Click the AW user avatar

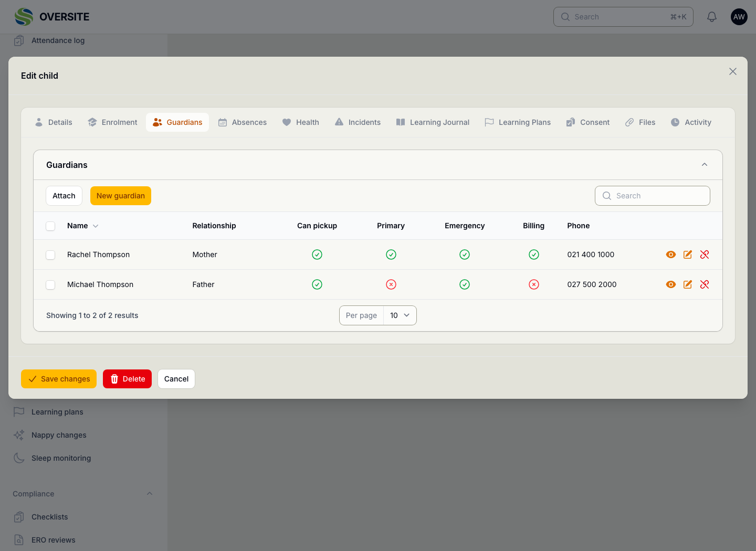(x=739, y=17)
